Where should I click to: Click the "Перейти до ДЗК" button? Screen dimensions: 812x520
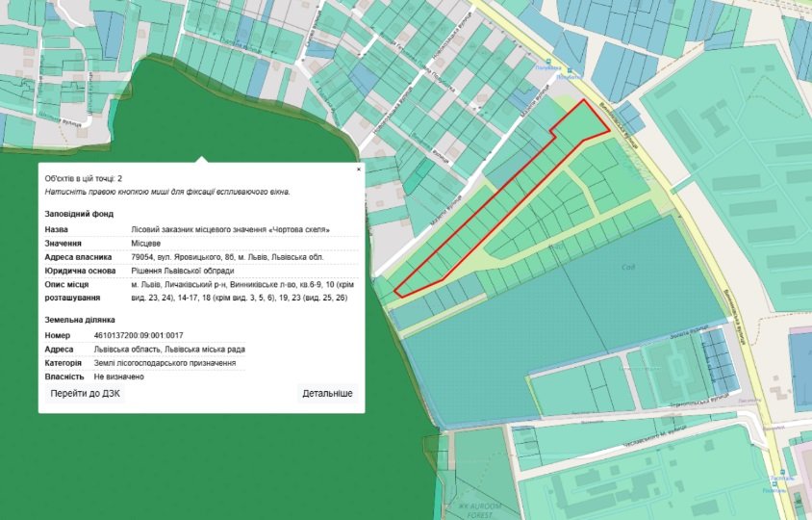pyautogui.click(x=86, y=394)
